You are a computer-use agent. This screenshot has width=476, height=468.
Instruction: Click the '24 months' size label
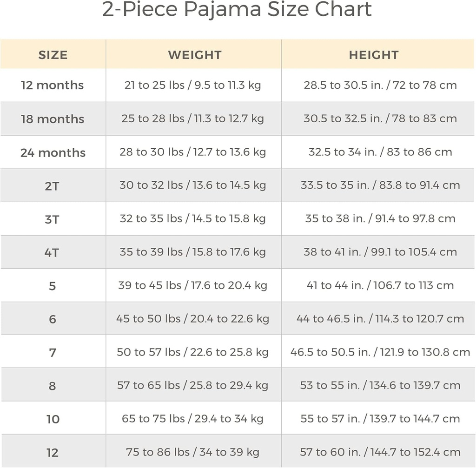click(x=53, y=152)
